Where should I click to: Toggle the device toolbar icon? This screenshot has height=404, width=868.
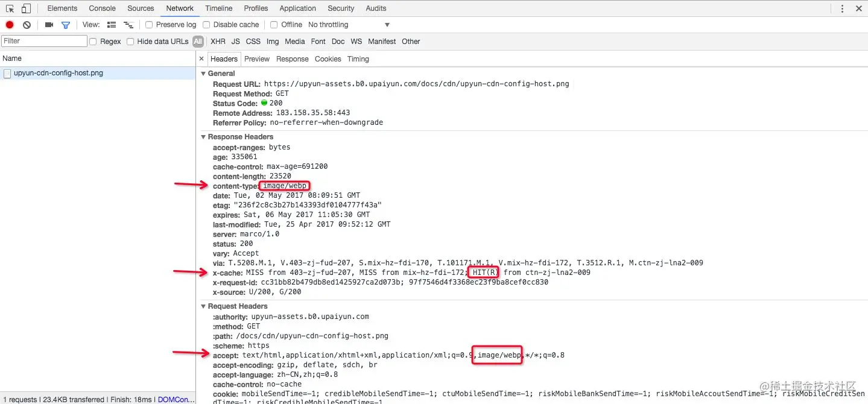[x=26, y=8]
